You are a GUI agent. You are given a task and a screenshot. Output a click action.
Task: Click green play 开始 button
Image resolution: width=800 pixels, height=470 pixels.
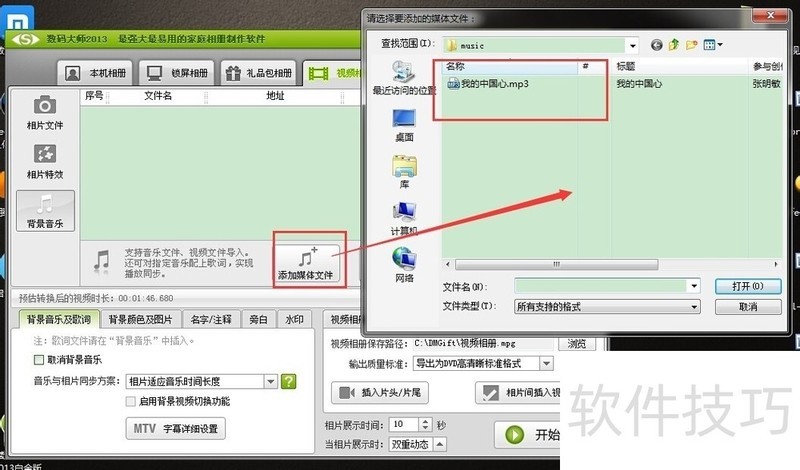coord(528,435)
